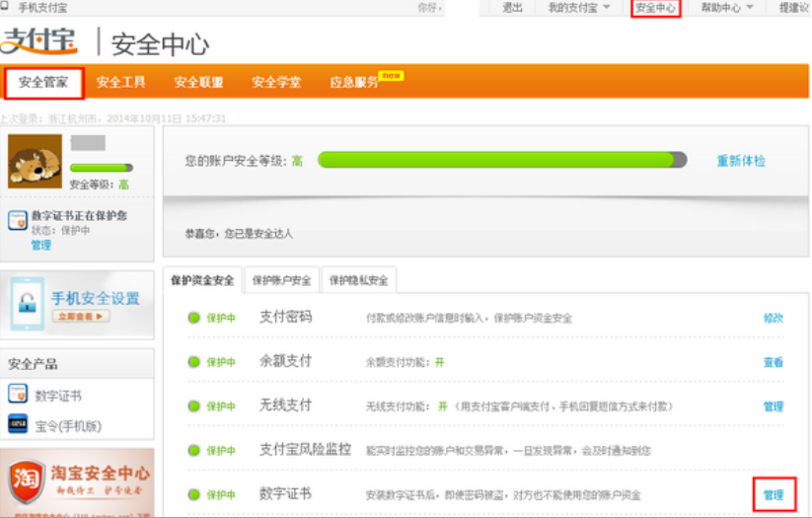Click the 余额支付 item title

click(x=285, y=361)
